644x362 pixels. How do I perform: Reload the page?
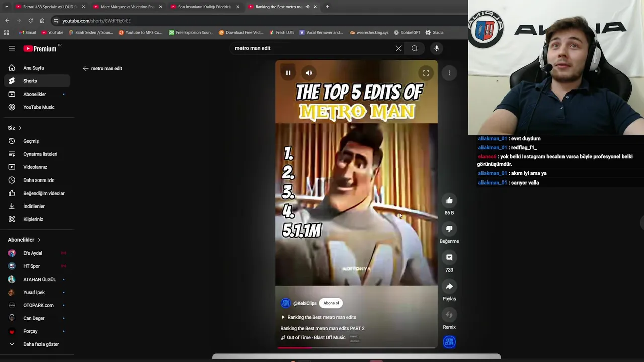point(30,21)
